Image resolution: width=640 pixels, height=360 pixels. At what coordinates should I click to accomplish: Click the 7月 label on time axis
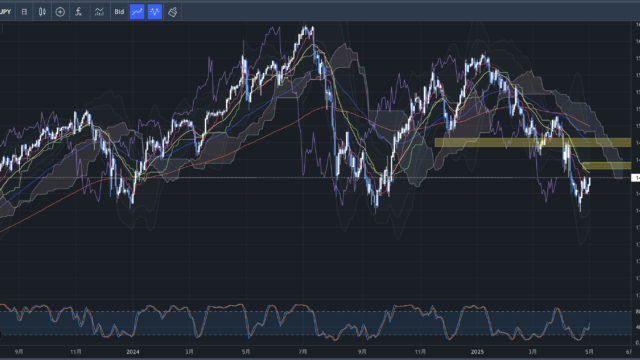click(303, 352)
